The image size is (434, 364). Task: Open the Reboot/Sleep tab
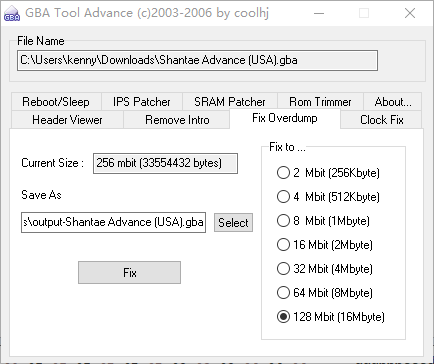click(56, 102)
